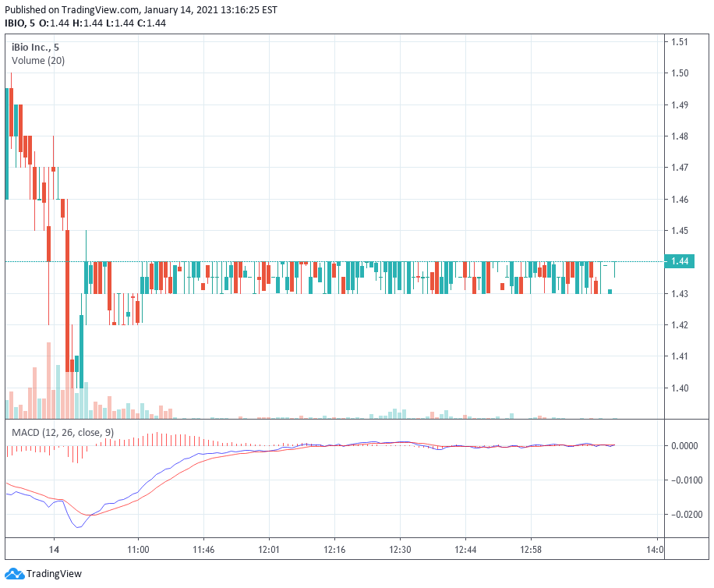Click the 1.40 price axis label

click(x=680, y=388)
